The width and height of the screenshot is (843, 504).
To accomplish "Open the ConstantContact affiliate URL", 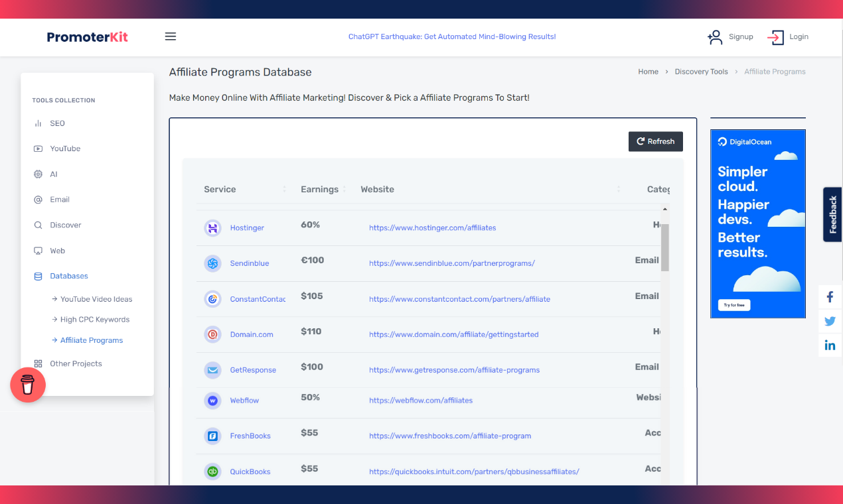I will (459, 299).
